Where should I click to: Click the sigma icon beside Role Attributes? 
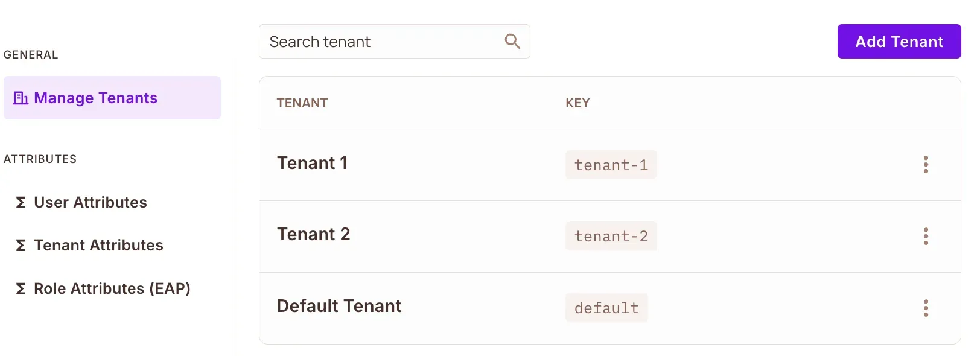(21, 289)
